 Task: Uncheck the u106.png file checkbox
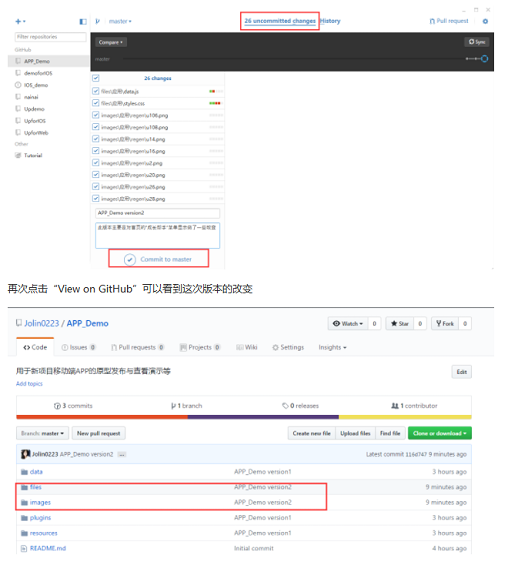pyautogui.click(x=95, y=115)
